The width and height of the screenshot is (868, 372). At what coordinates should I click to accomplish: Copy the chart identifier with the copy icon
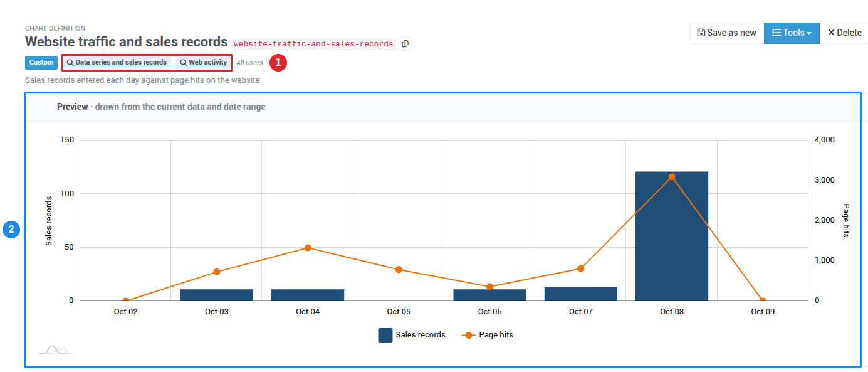(405, 43)
